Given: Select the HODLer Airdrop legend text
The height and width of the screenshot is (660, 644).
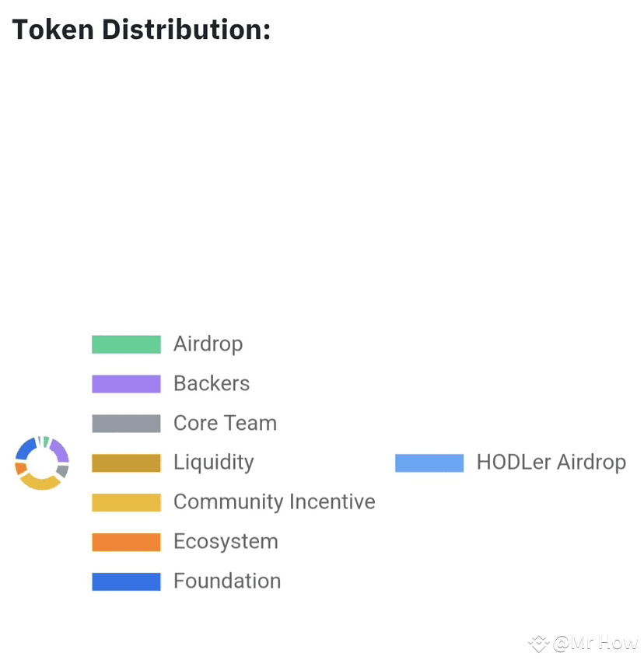Looking at the screenshot, I should point(551,463).
